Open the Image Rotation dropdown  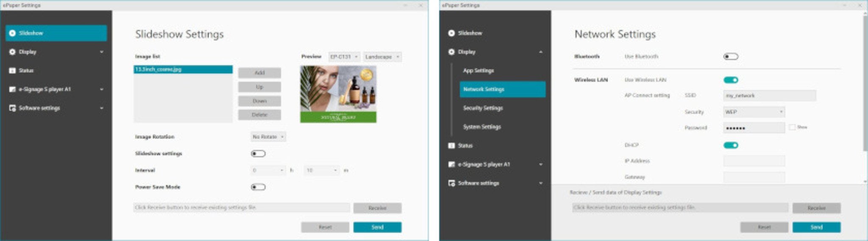268,137
